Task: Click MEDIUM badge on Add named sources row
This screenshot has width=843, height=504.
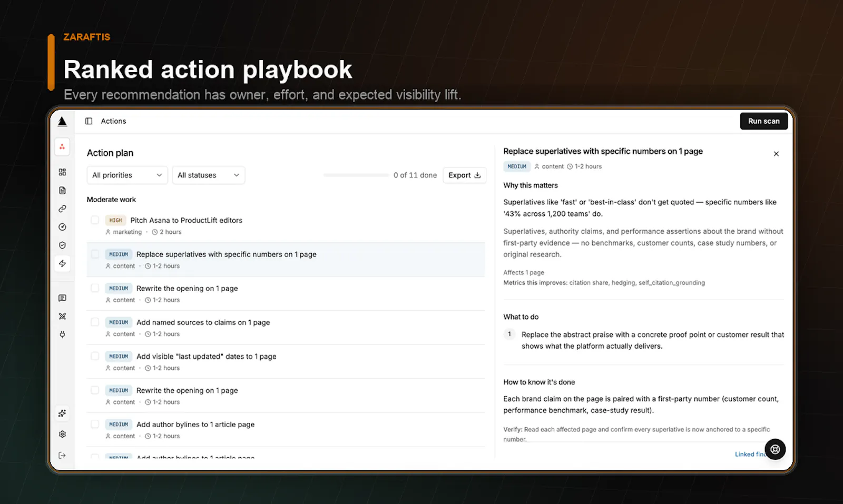Action: pos(119,322)
